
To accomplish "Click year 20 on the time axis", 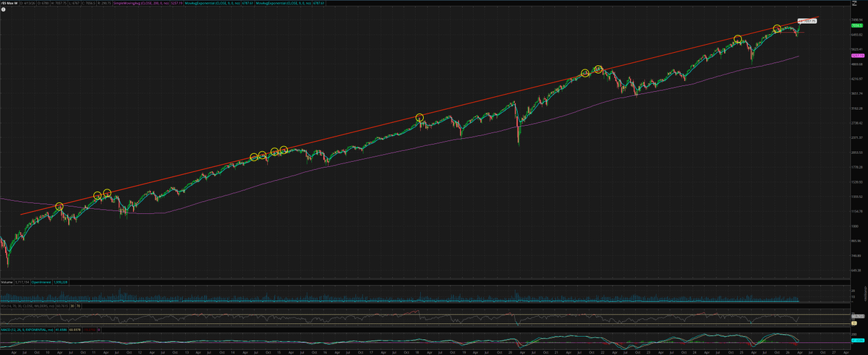I will pos(510,352).
